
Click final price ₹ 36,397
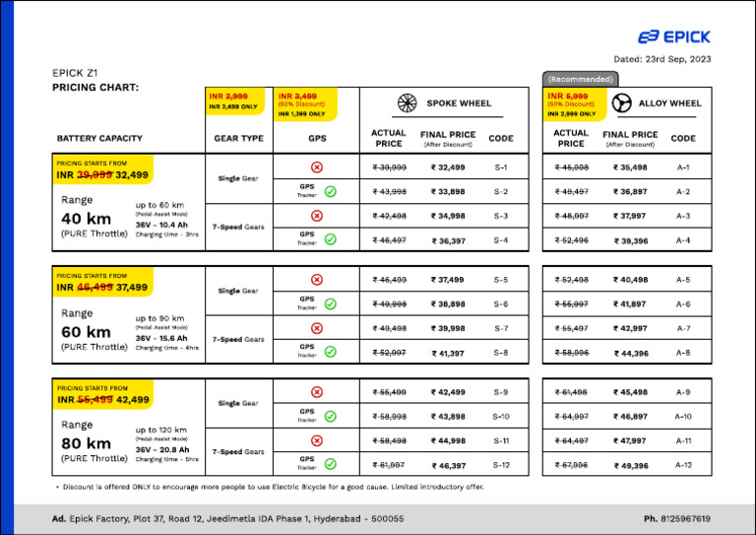point(449,240)
